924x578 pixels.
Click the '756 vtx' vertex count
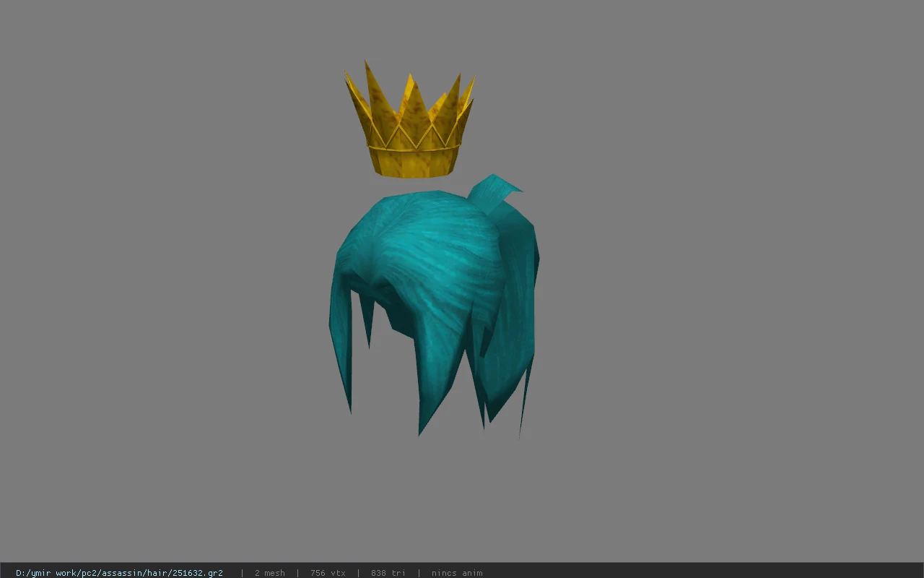coord(328,573)
